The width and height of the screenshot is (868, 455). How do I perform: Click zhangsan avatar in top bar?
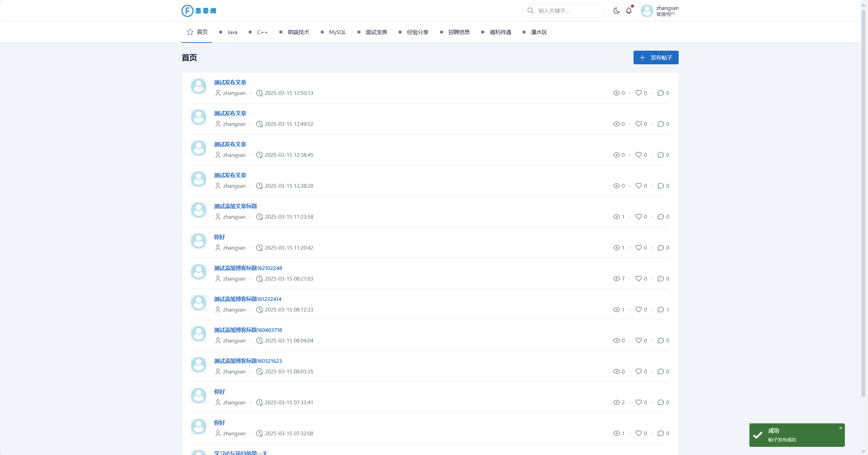[x=647, y=11]
